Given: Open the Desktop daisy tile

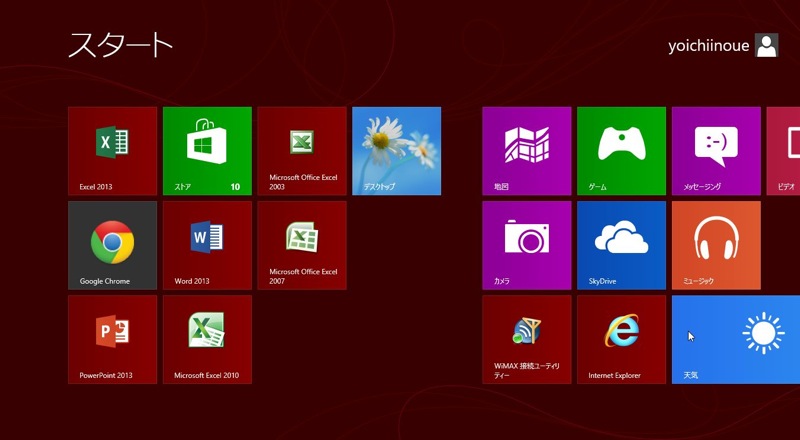Looking at the screenshot, I should [x=396, y=151].
